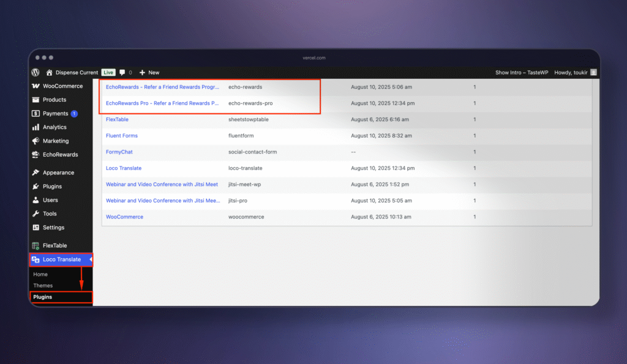Image resolution: width=627 pixels, height=364 pixels.
Task: Click the FlexTable sidebar icon
Action: 36,245
